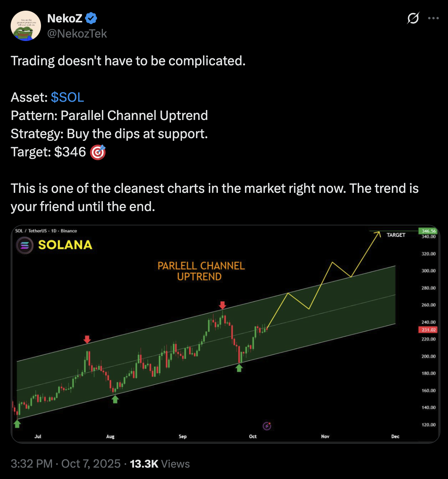Click the green 346.56 target price label
Viewport: 448px width, 479px height.
point(428,231)
